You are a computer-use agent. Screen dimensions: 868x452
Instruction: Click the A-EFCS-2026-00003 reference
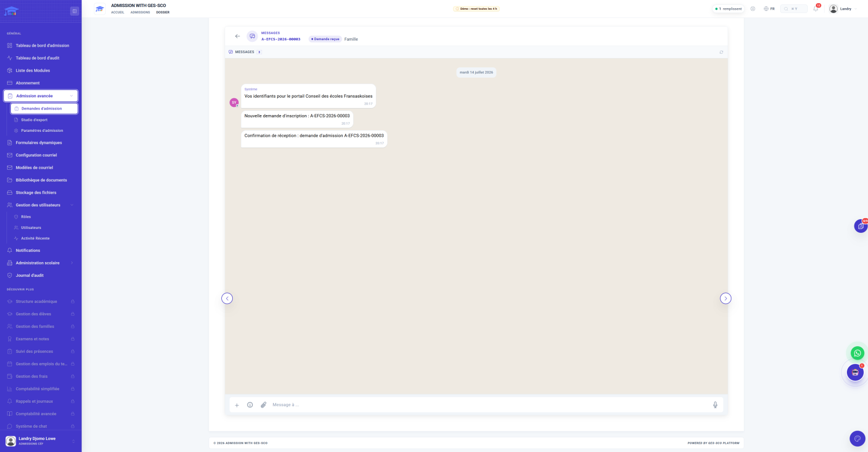tap(281, 39)
